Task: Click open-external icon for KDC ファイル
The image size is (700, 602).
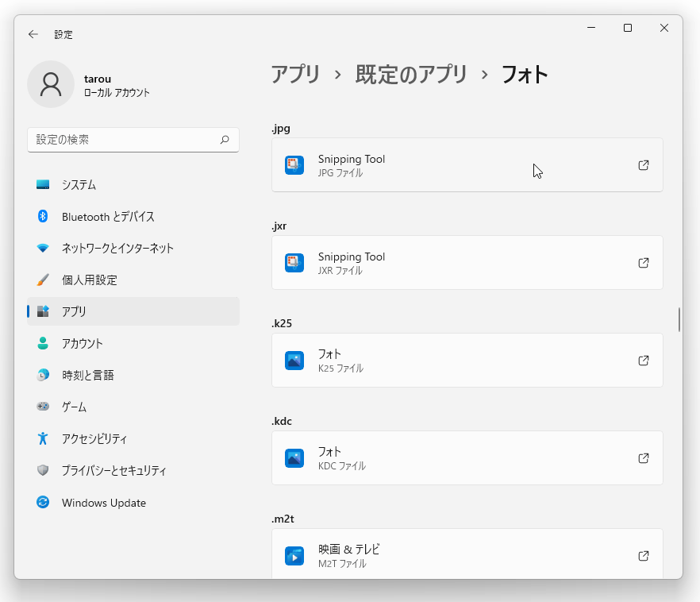Action: click(x=644, y=458)
